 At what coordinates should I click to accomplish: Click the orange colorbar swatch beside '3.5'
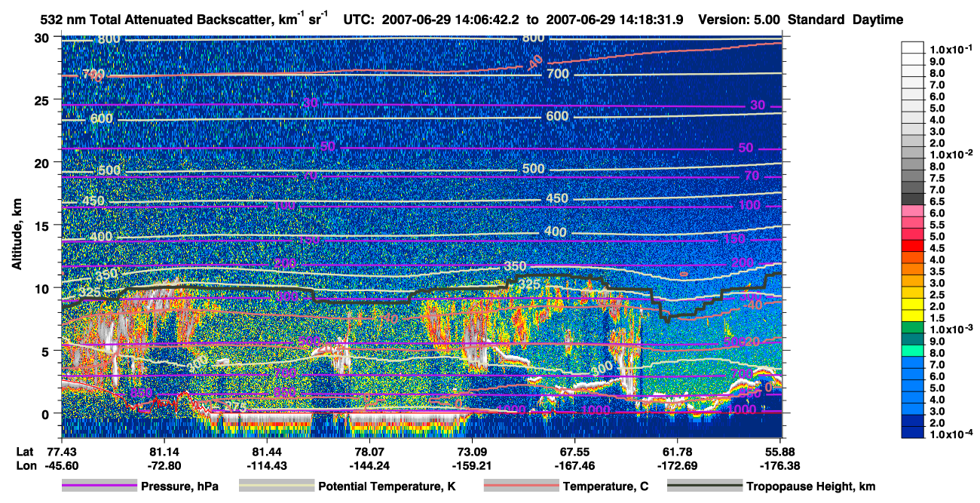tap(913, 268)
